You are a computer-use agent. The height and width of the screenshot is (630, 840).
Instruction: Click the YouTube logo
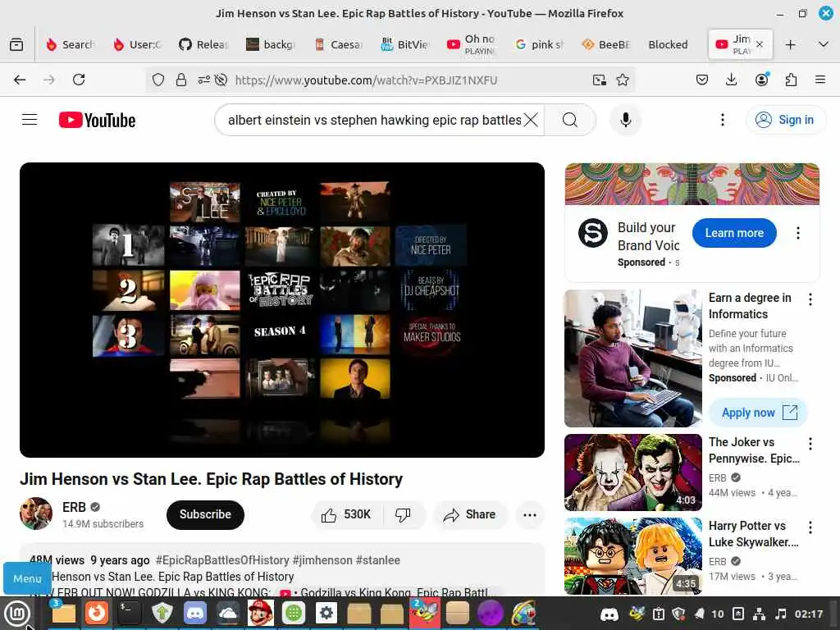pyautogui.click(x=97, y=120)
